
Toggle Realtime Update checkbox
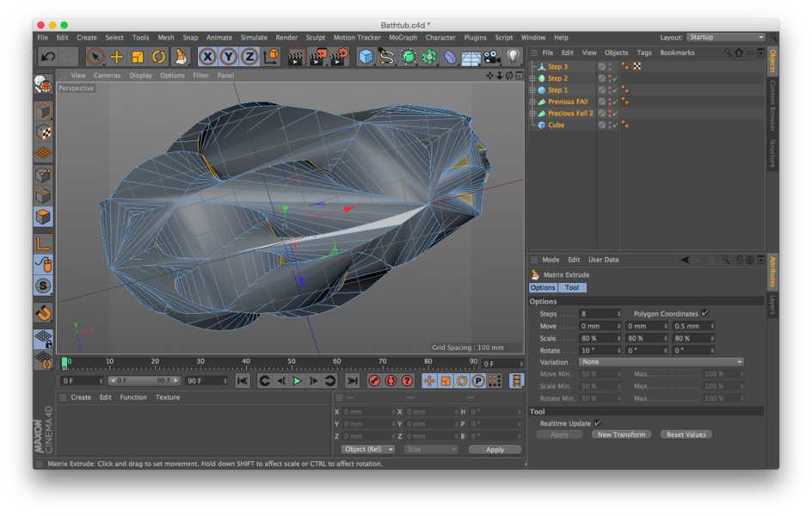(x=598, y=423)
